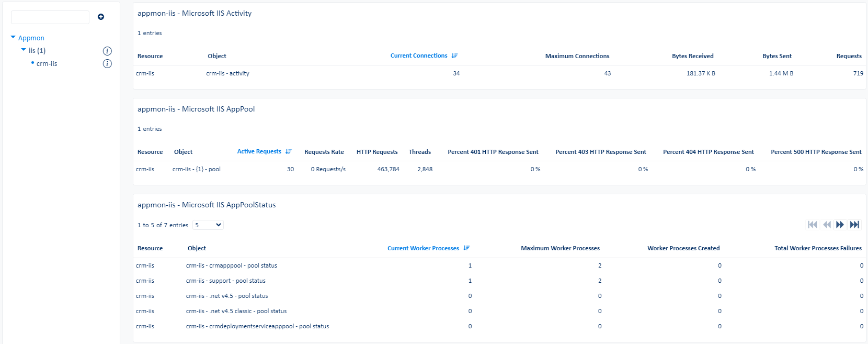Click sort icon next to Active Requests
The image size is (868, 344).
pyautogui.click(x=288, y=151)
